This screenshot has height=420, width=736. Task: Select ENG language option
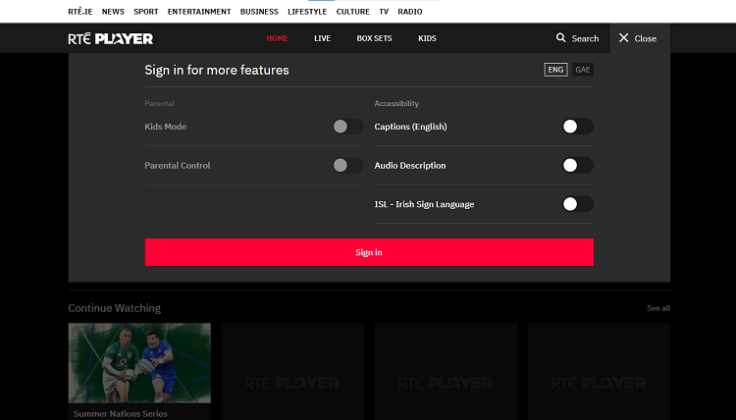click(x=556, y=69)
